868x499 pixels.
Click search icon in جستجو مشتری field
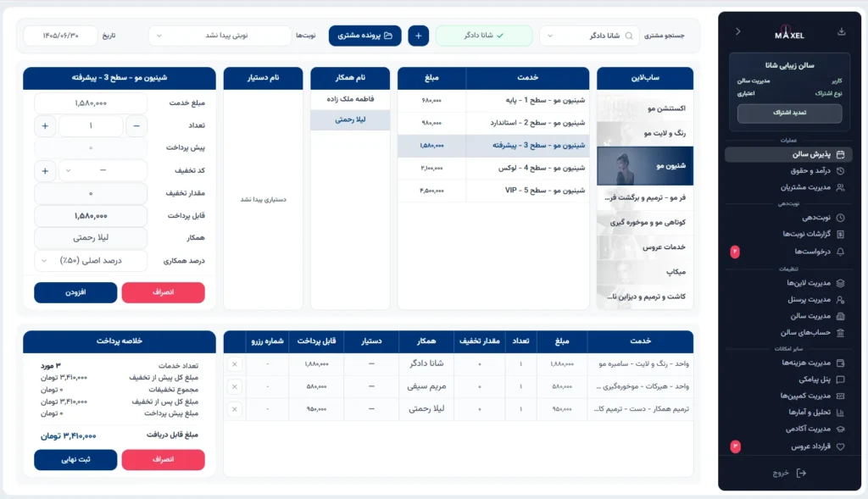[x=629, y=36]
